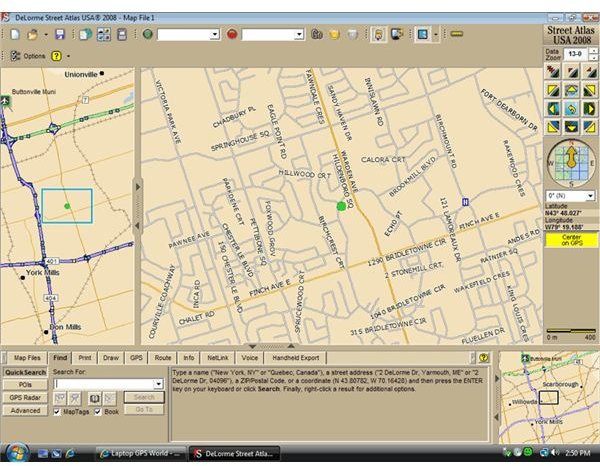The image size is (600, 466).
Task: Click the volume icon in system tray
Action: click(554, 453)
